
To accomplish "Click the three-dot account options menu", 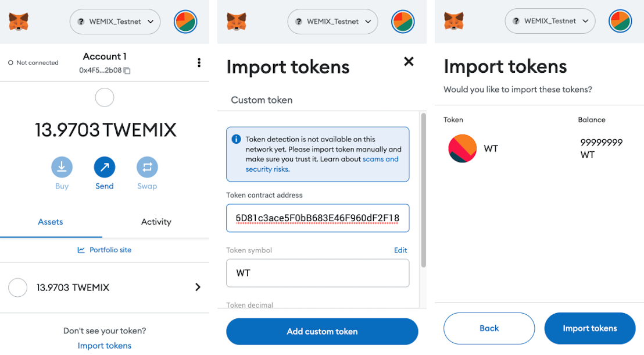I will (x=199, y=62).
